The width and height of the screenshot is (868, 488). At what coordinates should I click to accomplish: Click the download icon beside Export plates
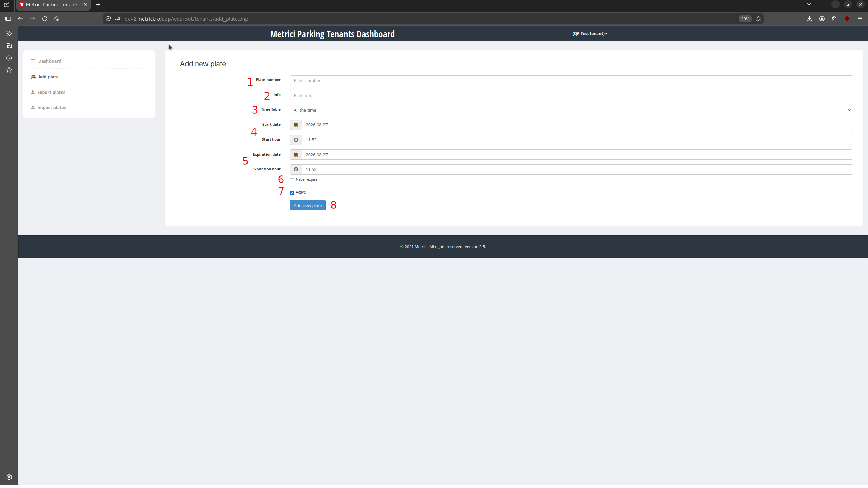[33, 92]
